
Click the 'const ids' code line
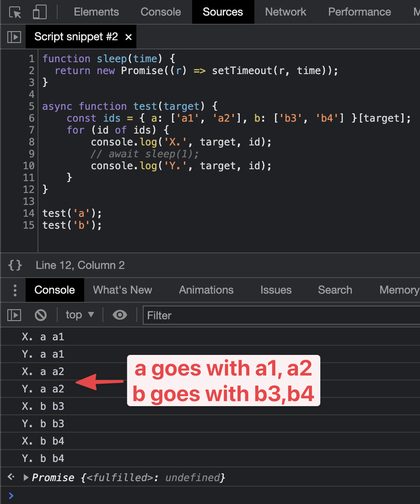click(239, 118)
